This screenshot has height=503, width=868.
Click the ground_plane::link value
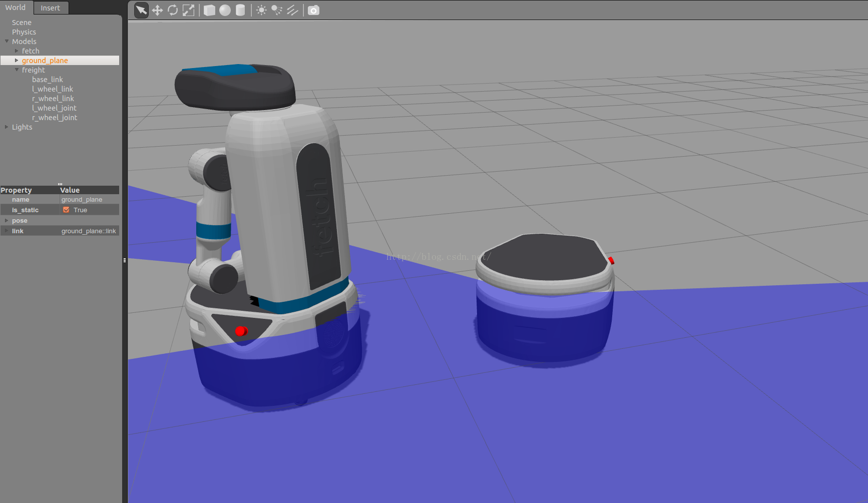pyautogui.click(x=89, y=231)
